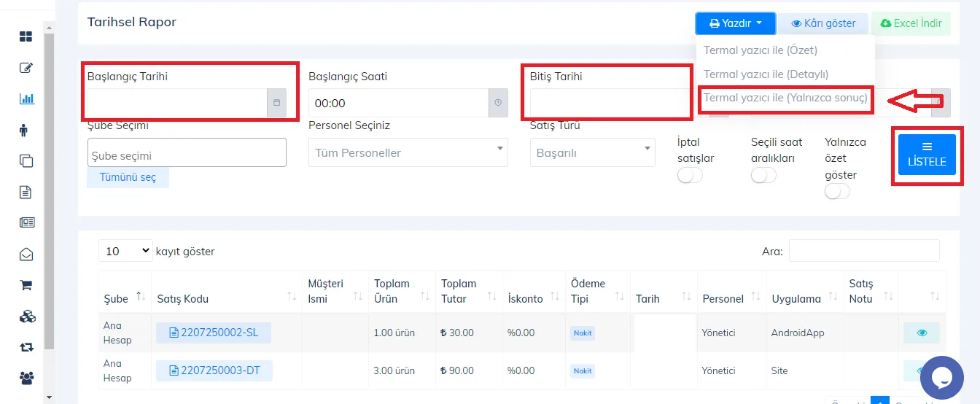Open the edit pencil icon in sidebar
This screenshot has height=404, width=980.
(x=26, y=68)
